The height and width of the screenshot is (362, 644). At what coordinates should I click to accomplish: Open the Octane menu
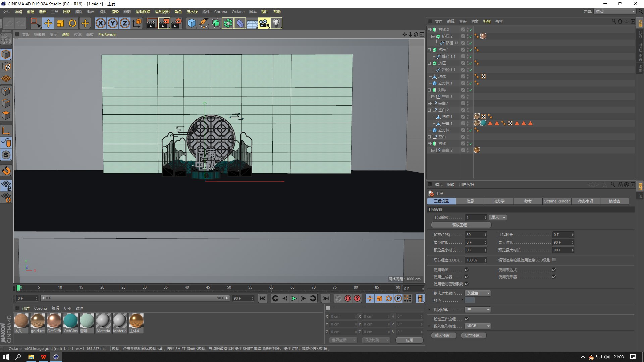238,12
